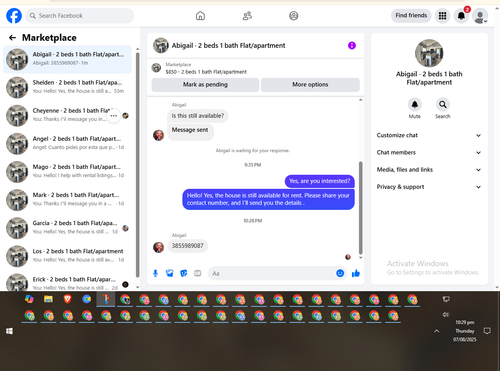Expand the Privacy & support section
500x371 pixels.
point(429,187)
